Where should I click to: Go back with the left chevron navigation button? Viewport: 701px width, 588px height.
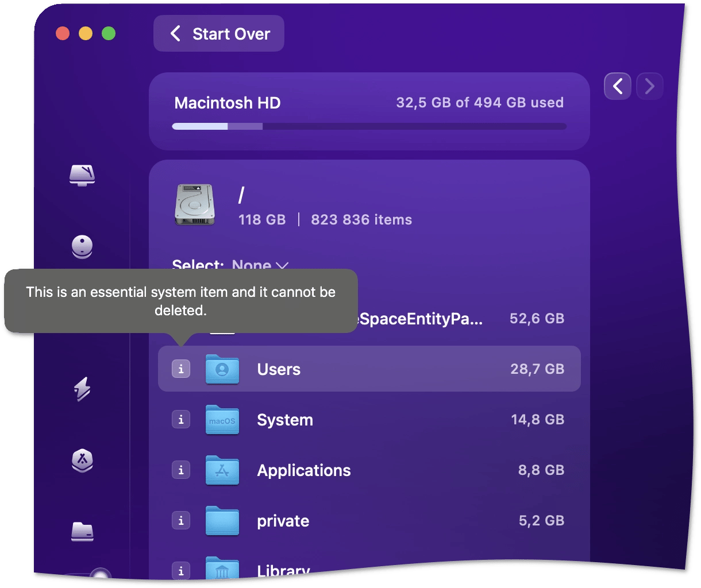click(x=618, y=86)
